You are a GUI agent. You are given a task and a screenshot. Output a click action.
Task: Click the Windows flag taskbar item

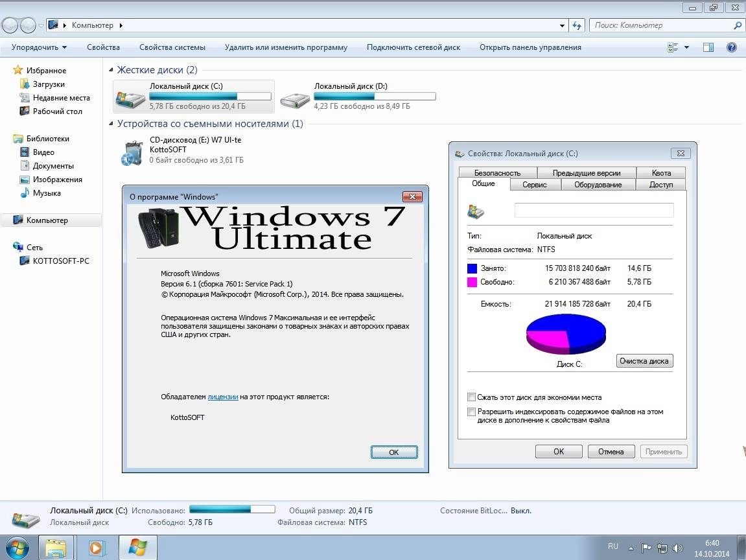click(137, 548)
